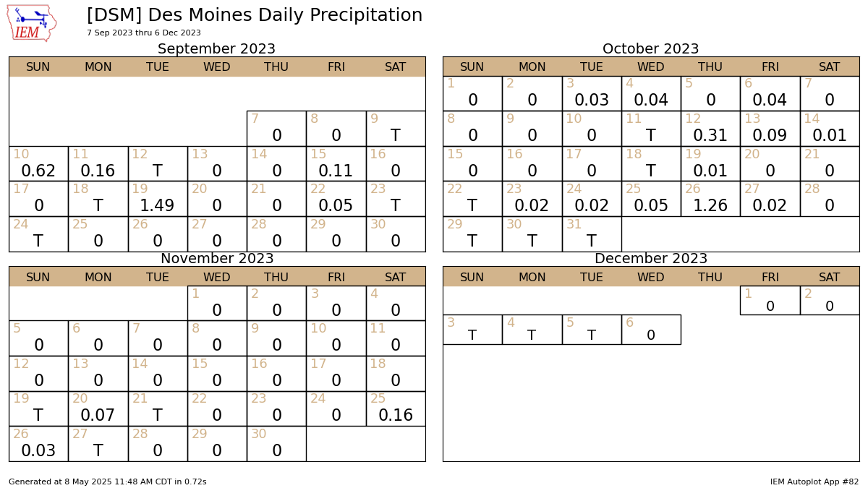Screen dimensions: 868x488
Task: Click the SUN header in September calendar
Action: coord(38,67)
